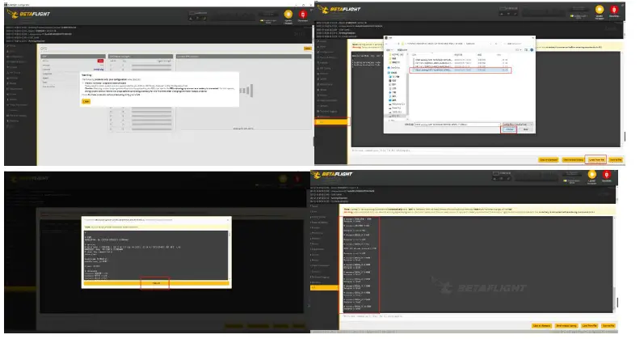Close the warning dialog in the top-left window
The image size is (644, 339).
[86, 101]
